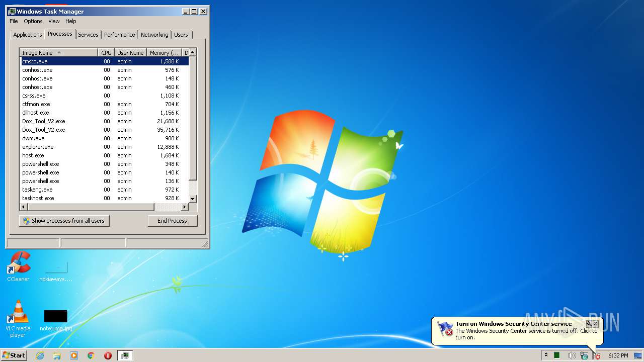644x362 pixels.
Task: Open the Opera browser taskbar icon
Action: 108,355
